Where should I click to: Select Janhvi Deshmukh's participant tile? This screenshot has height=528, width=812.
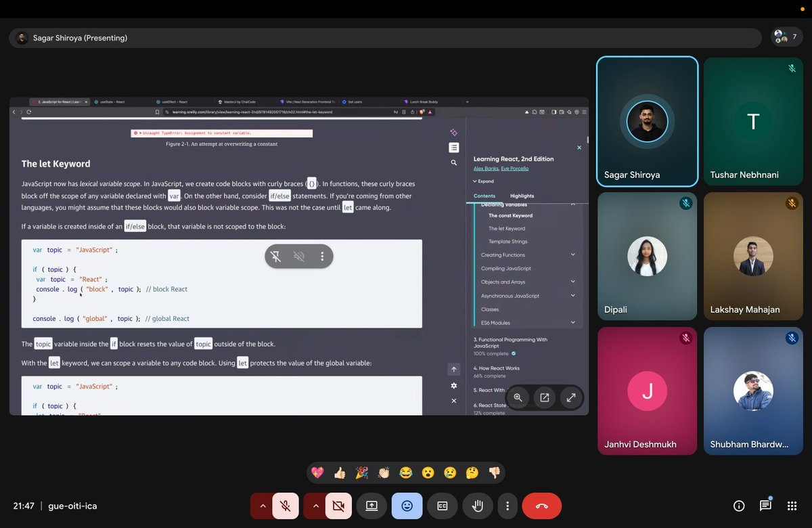coord(647,391)
